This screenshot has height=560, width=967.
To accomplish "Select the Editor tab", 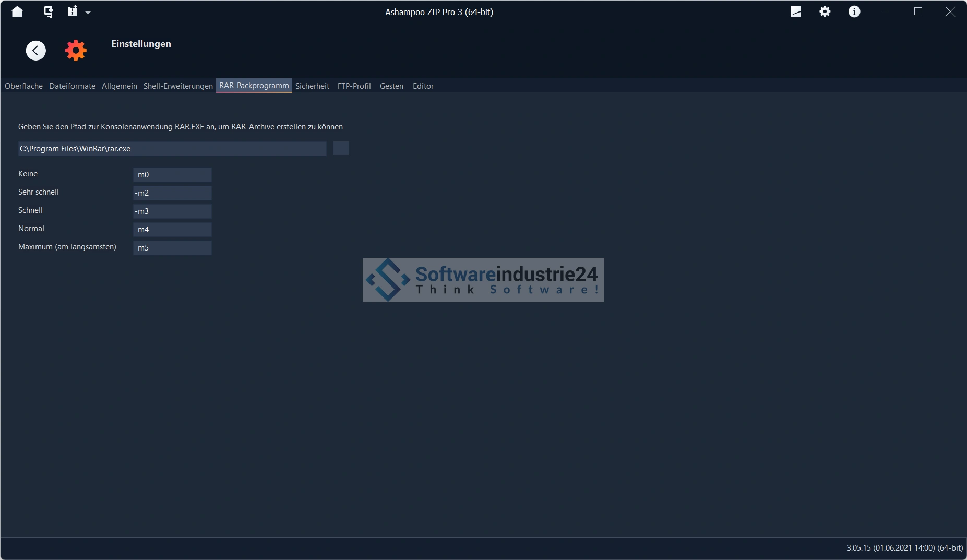I will tap(423, 86).
